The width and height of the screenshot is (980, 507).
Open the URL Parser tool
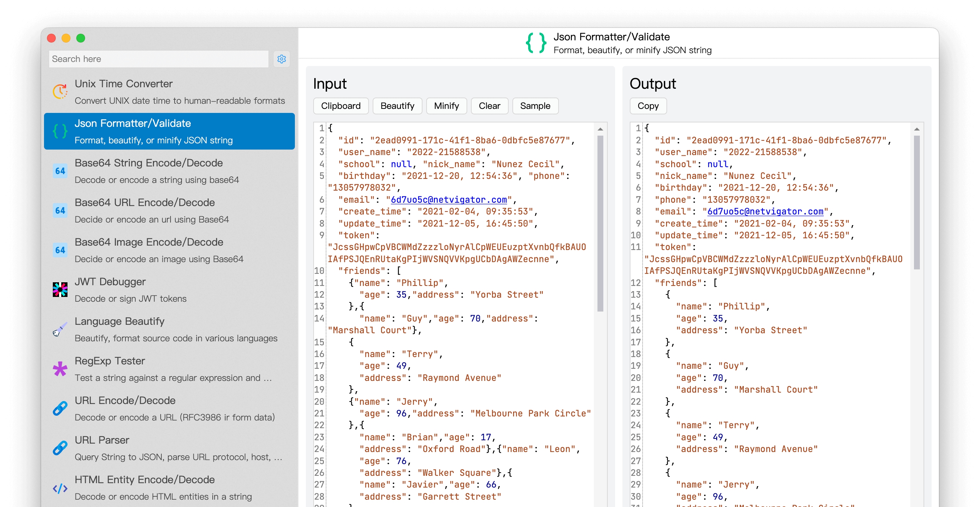click(x=169, y=448)
